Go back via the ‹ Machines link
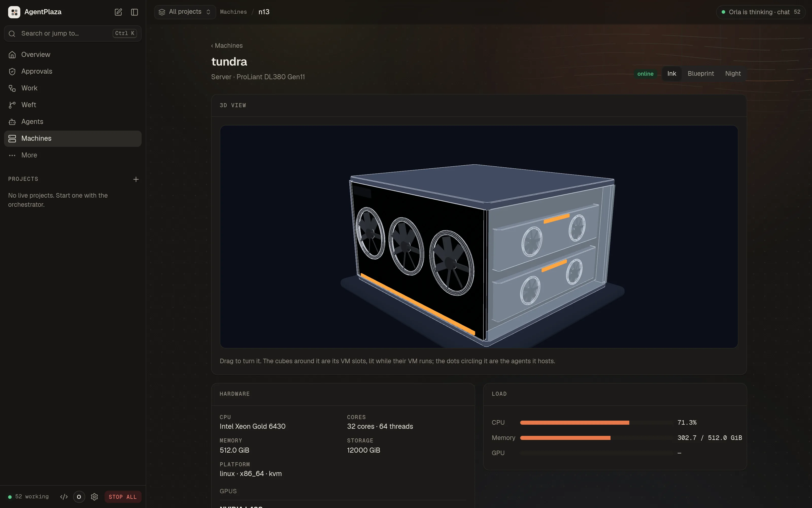812x508 pixels. tap(227, 46)
